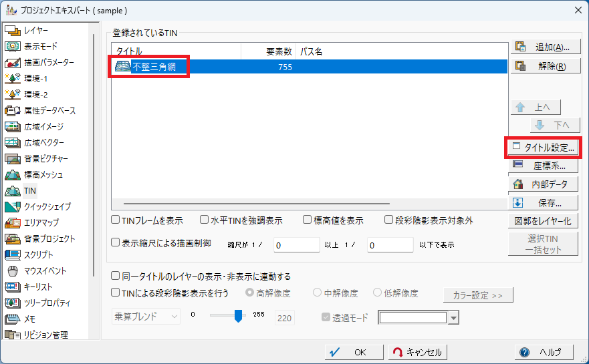Open 背景ピクチャー icon
The image size is (589, 364).
13,159
